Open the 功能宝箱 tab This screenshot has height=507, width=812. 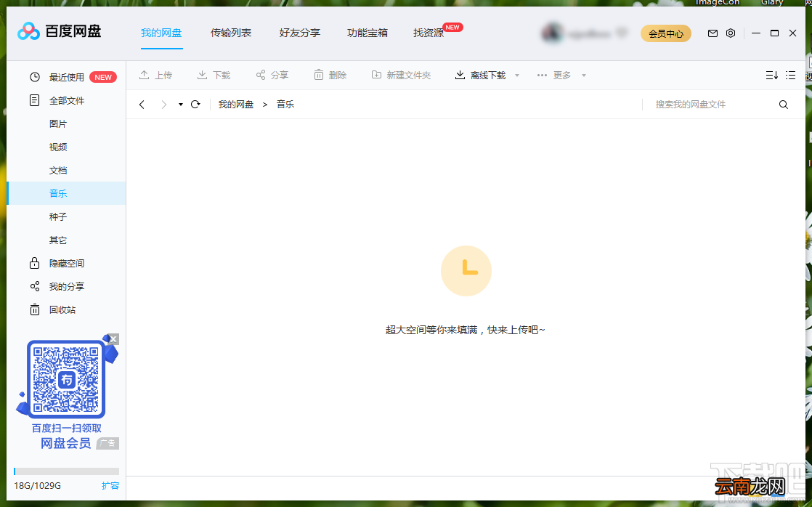coord(368,33)
